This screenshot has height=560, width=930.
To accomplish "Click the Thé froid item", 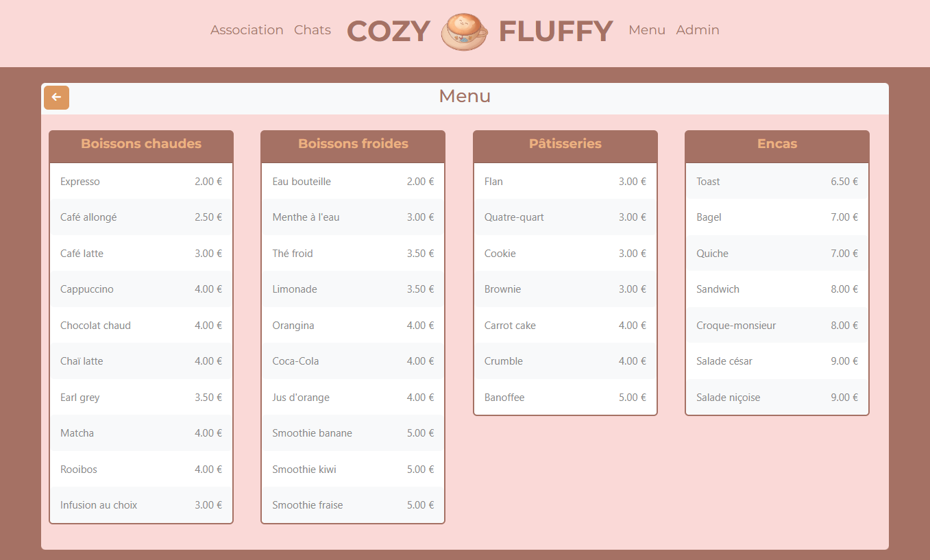I will point(353,254).
